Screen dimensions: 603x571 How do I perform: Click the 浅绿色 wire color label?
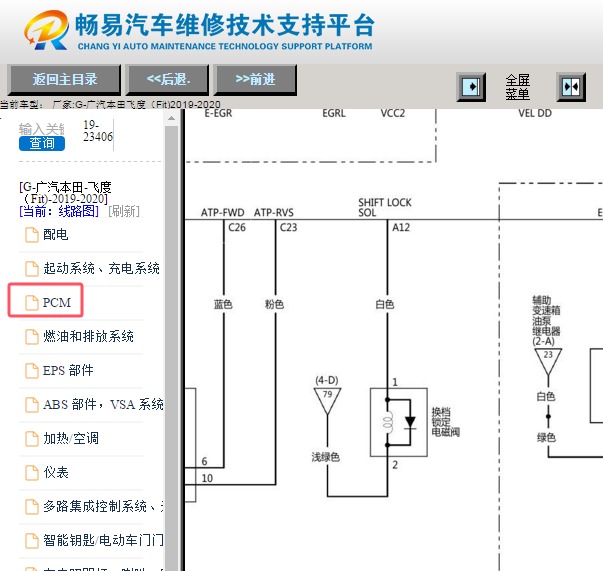click(x=325, y=457)
